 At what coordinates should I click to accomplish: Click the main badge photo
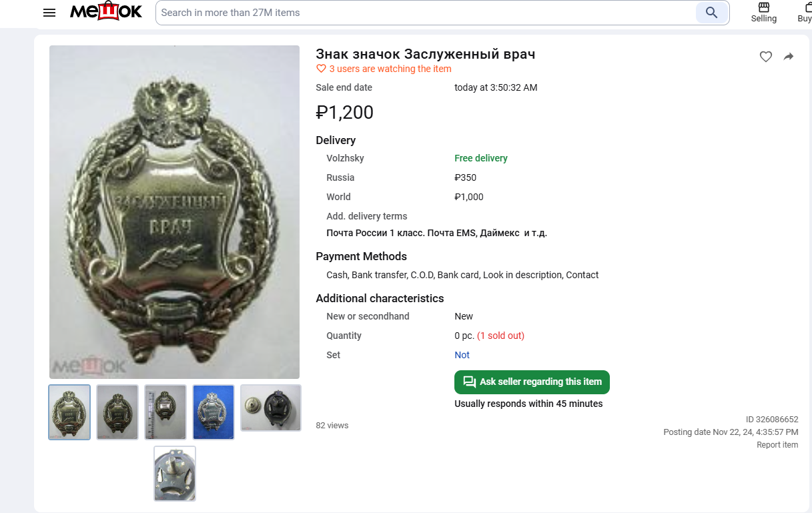(174, 212)
